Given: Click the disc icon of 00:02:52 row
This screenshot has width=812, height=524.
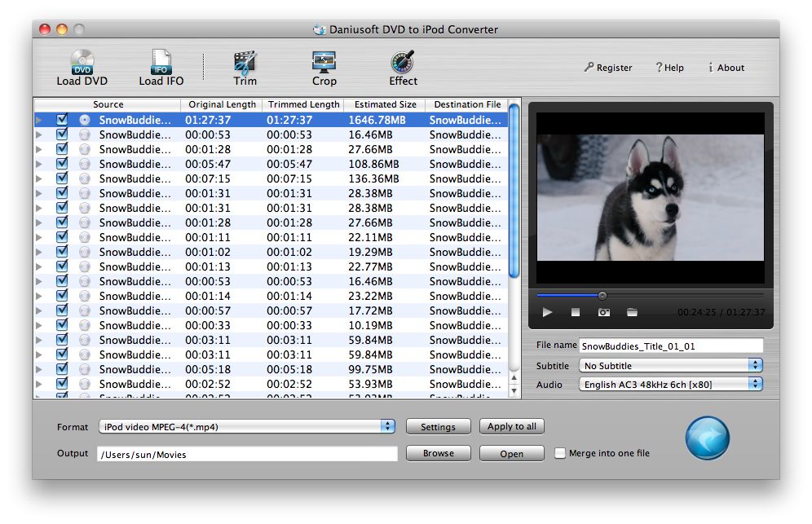Looking at the screenshot, I should point(85,384).
